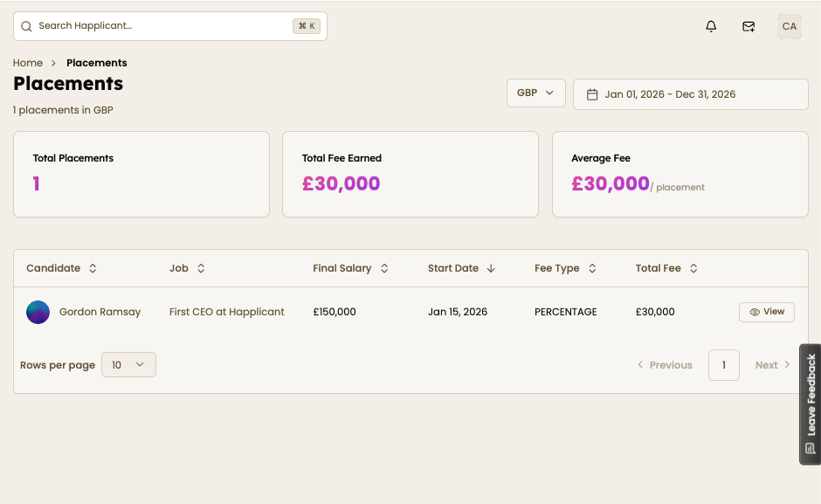
Task: Sort by Candidate column arrows
Action: (93, 268)
